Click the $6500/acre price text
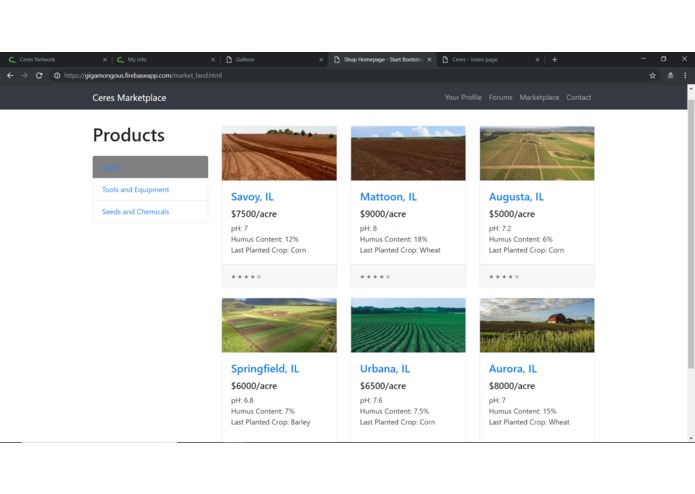 coord(383,386)
